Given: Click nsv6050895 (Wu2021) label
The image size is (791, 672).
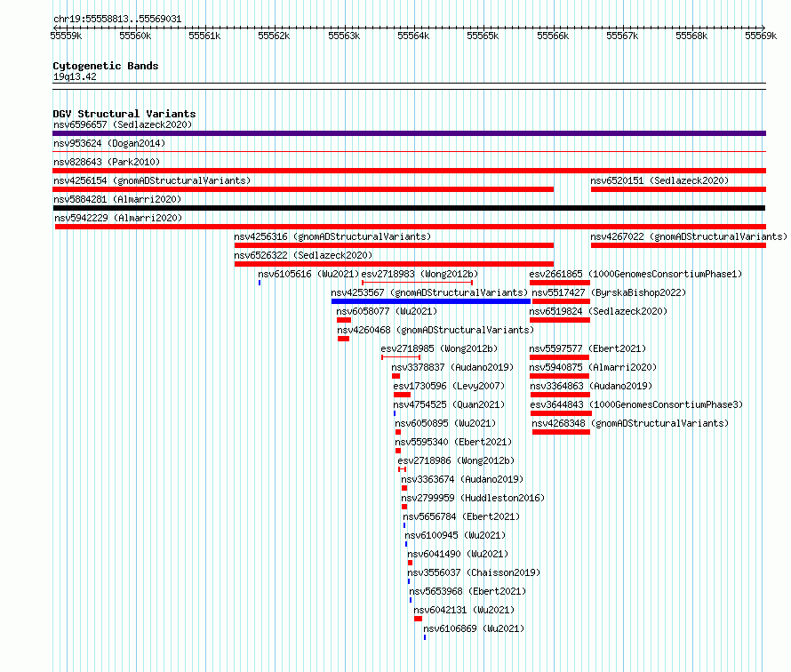Looking at the screenshot, I should point(445,423).
